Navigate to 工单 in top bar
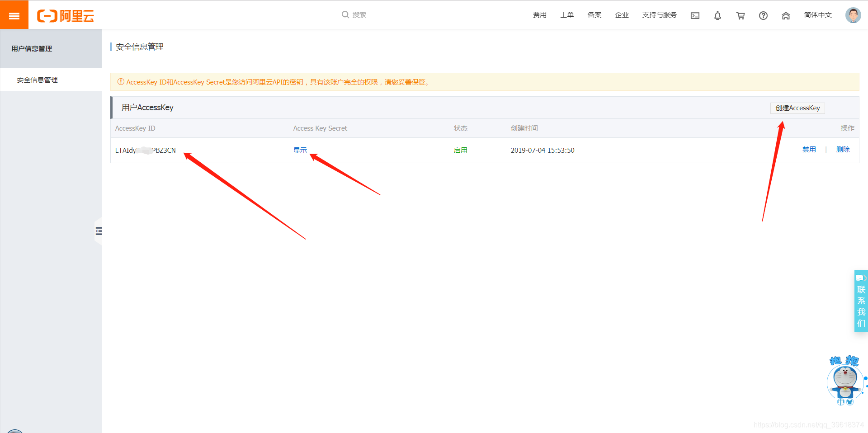The height and width of the screenshot is (433, 868). click(566, 14)
